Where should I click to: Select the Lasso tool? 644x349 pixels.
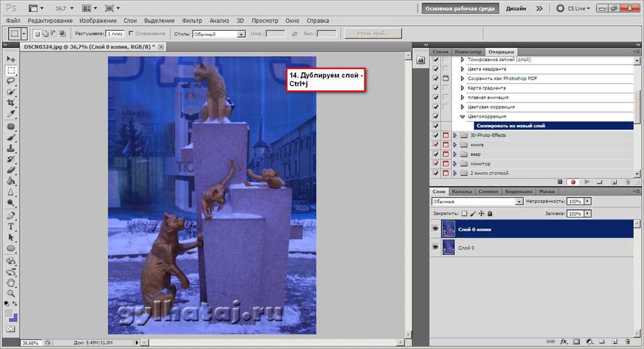[x=11, y=80]
